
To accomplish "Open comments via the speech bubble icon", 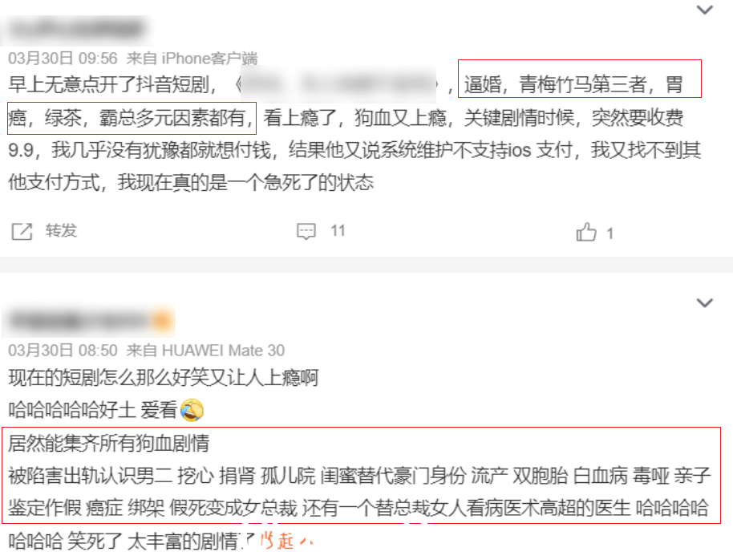I will 306,231.
